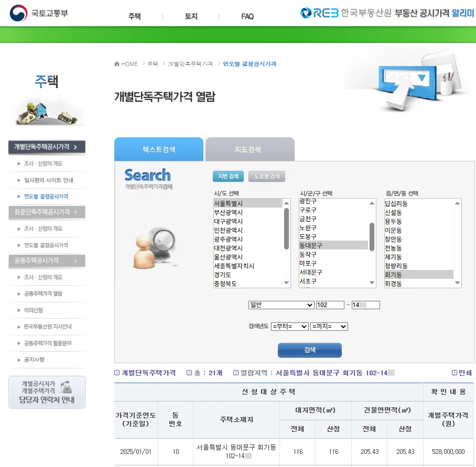Click the 528,000,000 price cell
The width and height of the screenshot is (476, 467).
tap(448, 451)
